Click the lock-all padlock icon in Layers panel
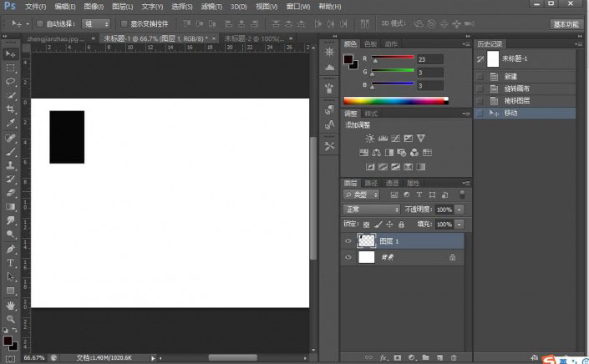Image resolution: width=589 pixels, height=364 pixels. pos(402,225)
